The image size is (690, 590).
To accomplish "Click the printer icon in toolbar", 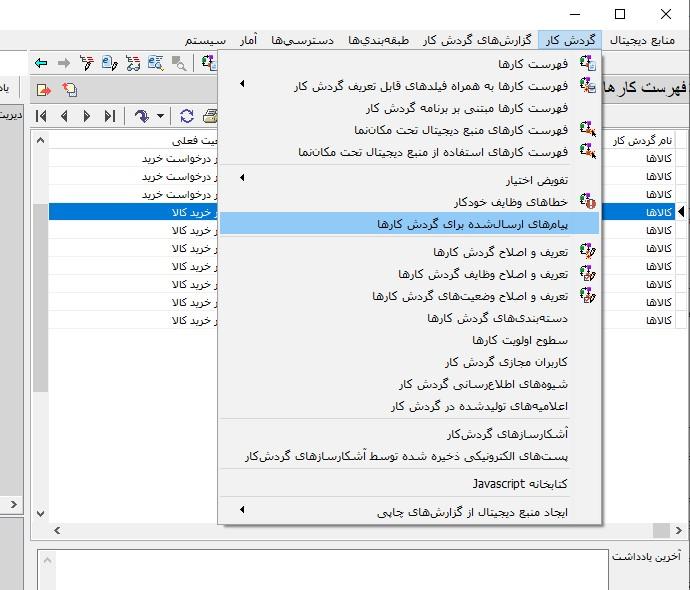I will click(x=210, y=116).
